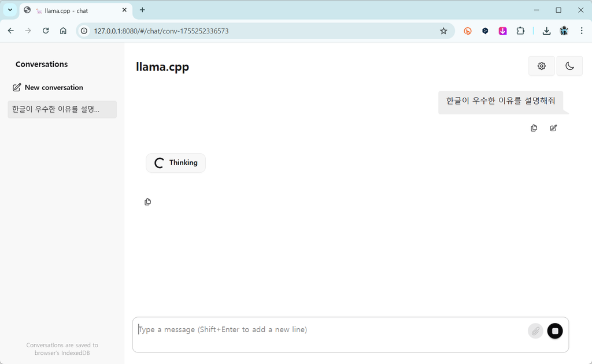Toggle dark mode with the moon icon
This screenshot has height=364, width=592.
tap(569, 66)
